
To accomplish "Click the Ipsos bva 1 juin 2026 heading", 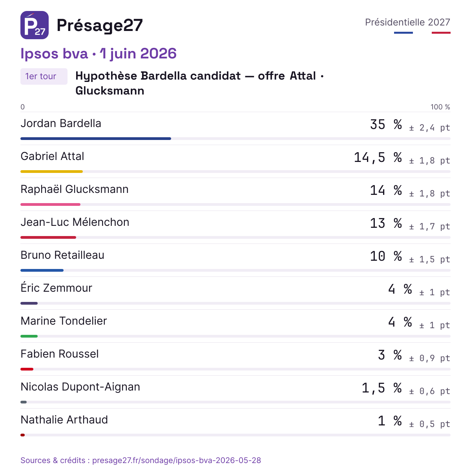I will [x=99, y=53].
